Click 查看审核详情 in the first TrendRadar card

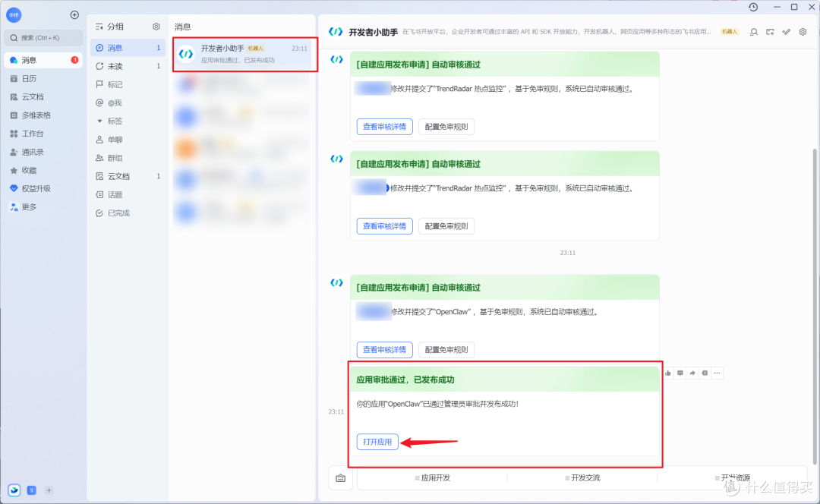click(x=384, y=127)
